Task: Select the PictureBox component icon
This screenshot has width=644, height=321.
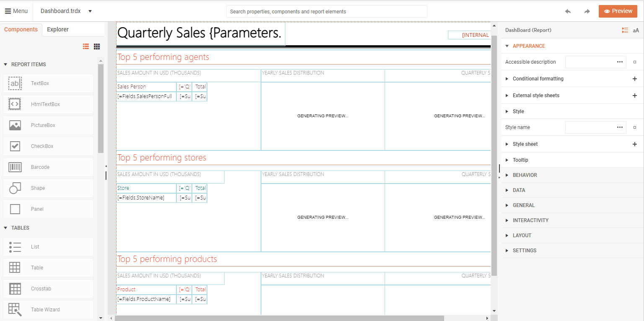Action: tap(15, 125)
